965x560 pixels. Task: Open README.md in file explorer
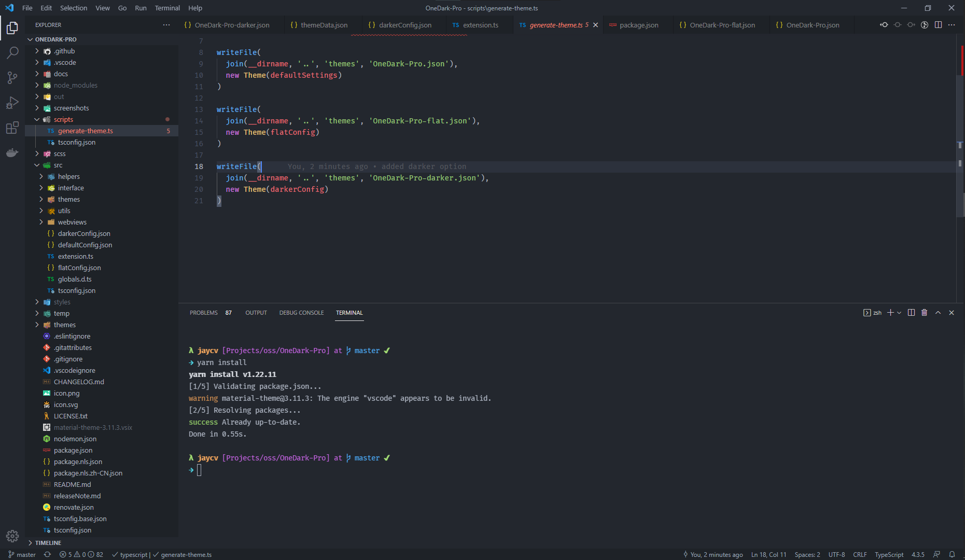click(72, 484)
